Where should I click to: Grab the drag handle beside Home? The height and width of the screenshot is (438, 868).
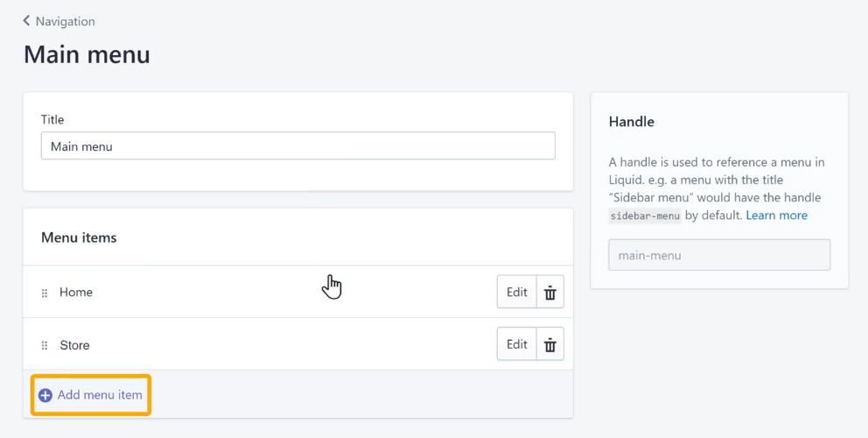coord(45,293)
